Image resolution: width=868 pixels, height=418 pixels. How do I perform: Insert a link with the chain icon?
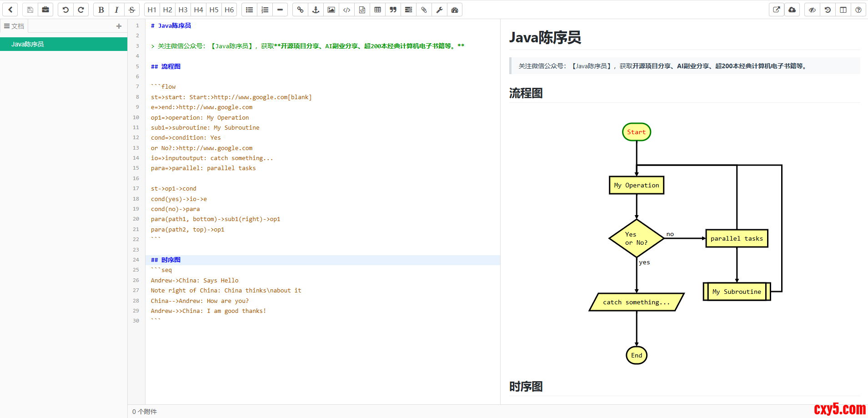click(x=300, y=10)
